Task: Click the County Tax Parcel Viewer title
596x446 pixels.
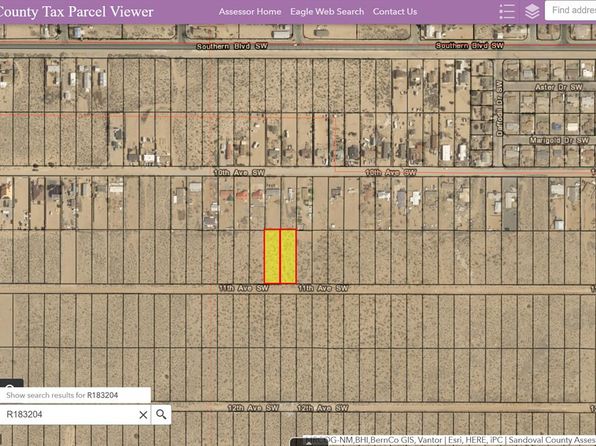Action: coord(76,12)
